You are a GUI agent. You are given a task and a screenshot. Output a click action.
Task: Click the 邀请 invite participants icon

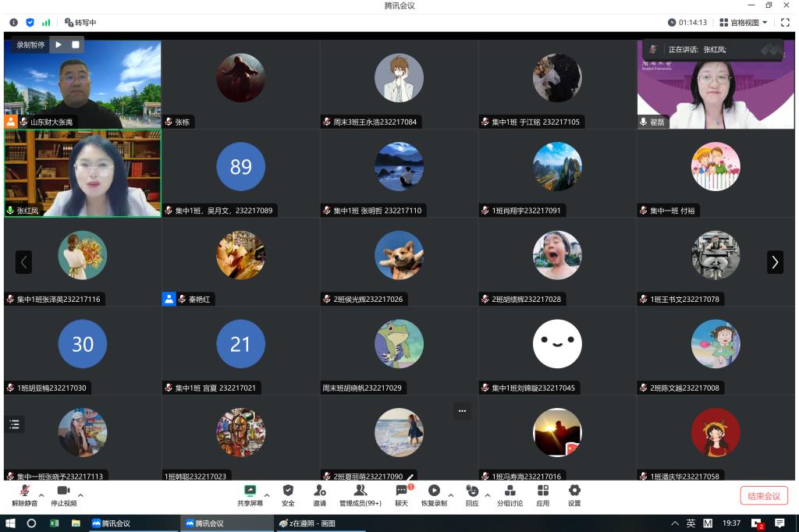pyautogui.click(x=320, y=495)
